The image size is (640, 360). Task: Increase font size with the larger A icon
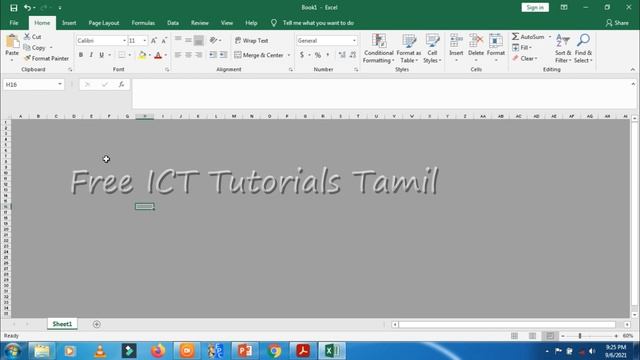[154, 40]
